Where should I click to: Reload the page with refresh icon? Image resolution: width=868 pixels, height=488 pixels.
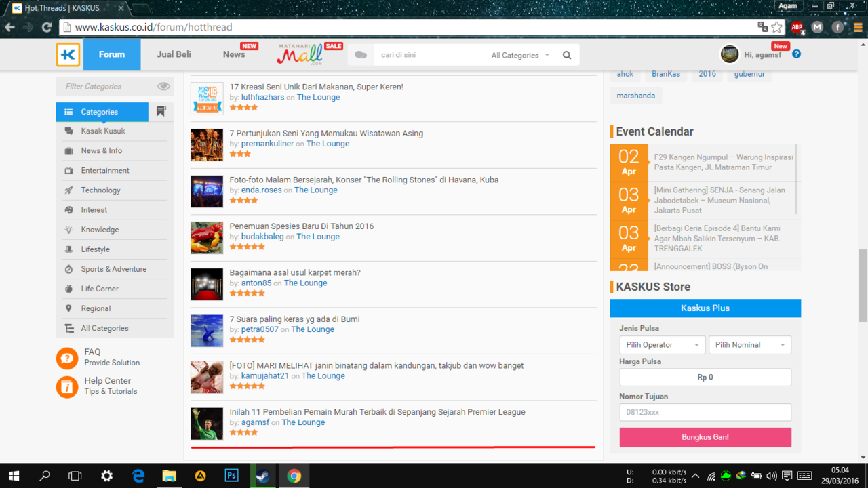pos(47,27)
